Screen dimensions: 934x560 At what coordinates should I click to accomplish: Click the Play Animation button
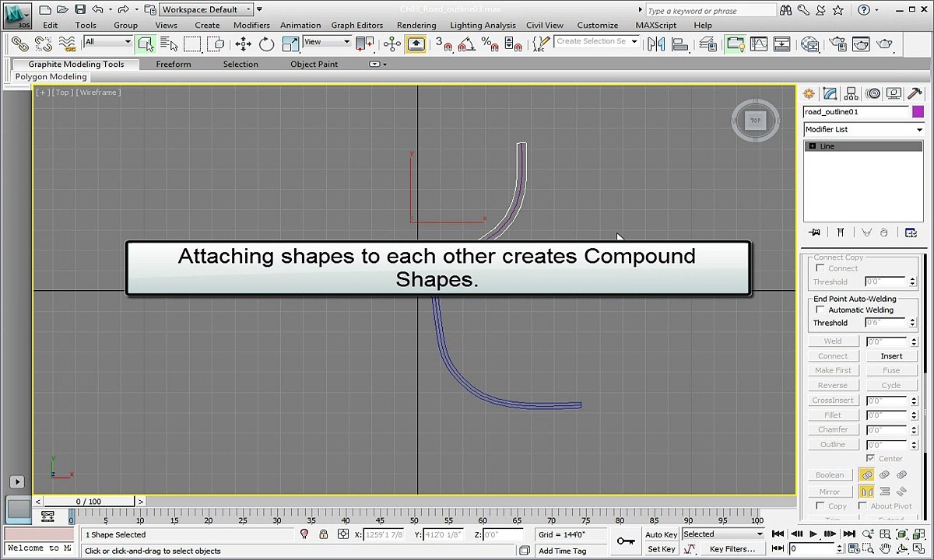813,534
